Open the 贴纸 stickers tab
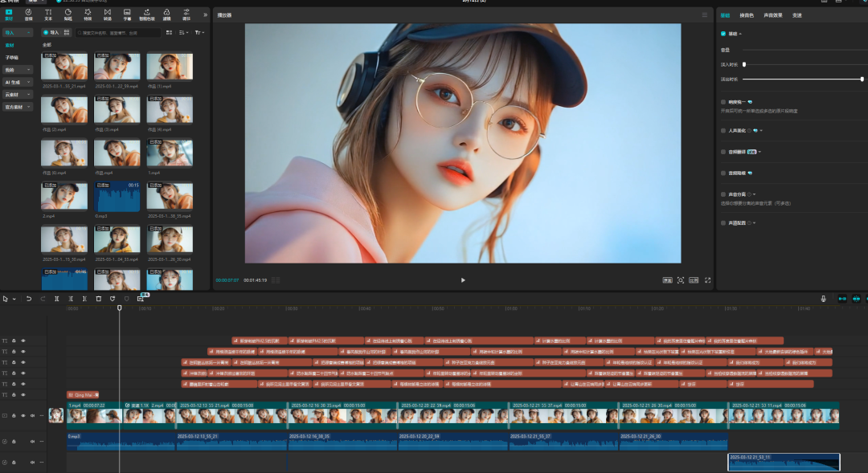Screen dimensions: 868x473 pyautogui.click(x=68, y=14)
